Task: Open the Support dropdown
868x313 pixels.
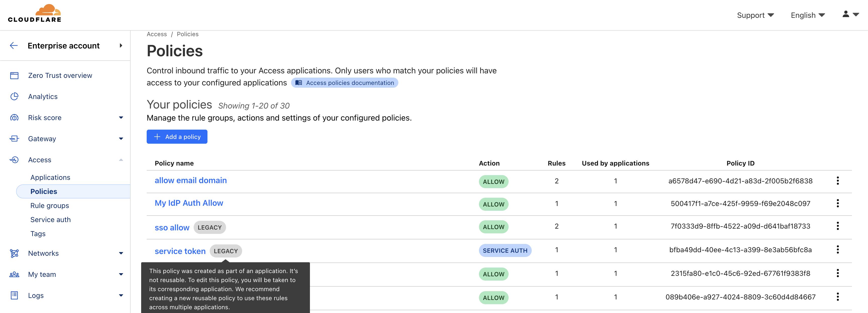Action: tap(755, 15)
